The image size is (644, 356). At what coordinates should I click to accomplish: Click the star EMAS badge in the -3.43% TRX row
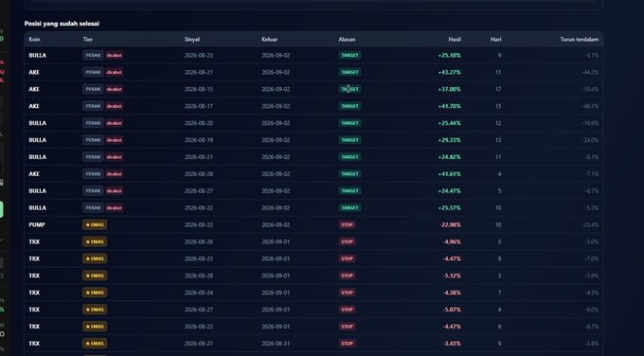[x=95, y=344]
